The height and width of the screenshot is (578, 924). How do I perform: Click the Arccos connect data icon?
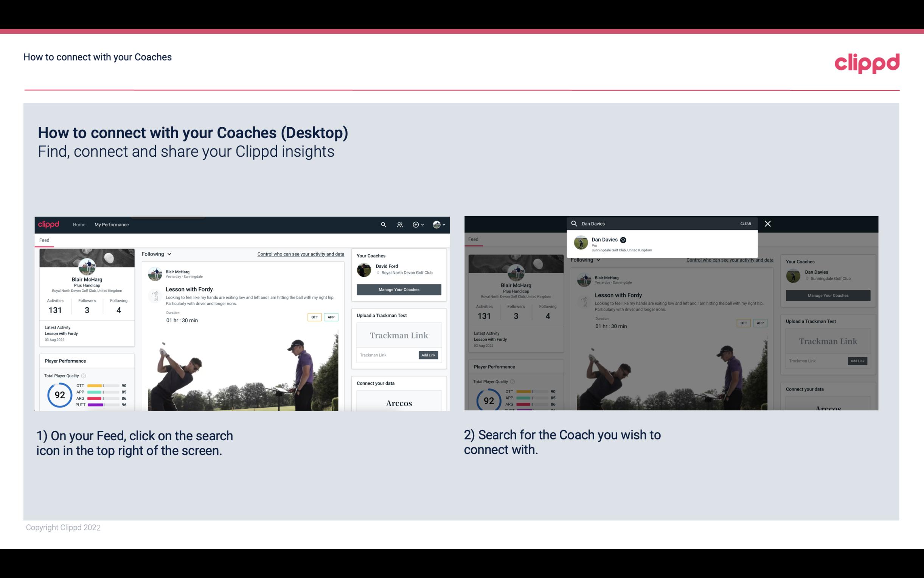click(x=399, y=403)
